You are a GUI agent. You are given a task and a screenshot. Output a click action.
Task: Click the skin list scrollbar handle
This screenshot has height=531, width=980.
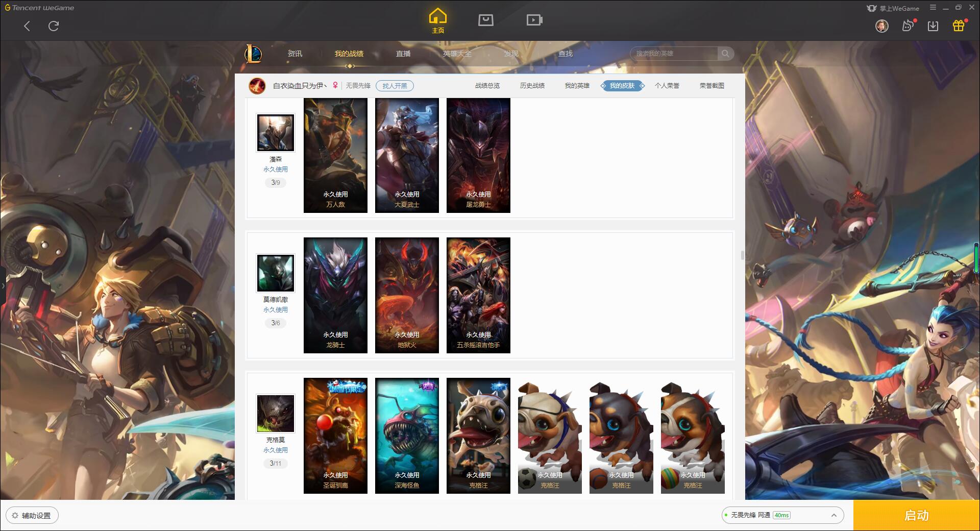(x=743, y=255)
